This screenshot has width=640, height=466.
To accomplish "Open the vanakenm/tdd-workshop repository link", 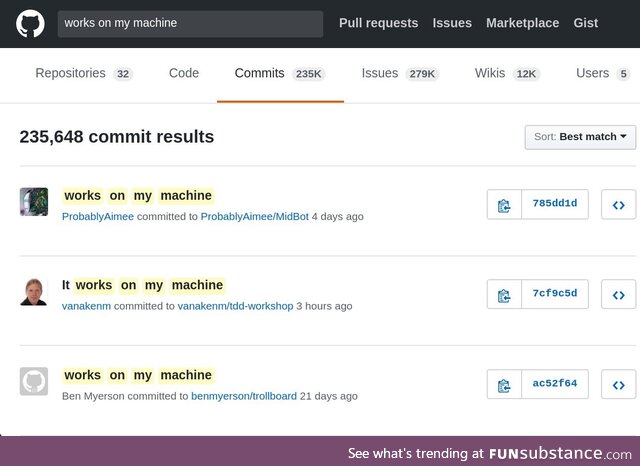I will 236,306.
